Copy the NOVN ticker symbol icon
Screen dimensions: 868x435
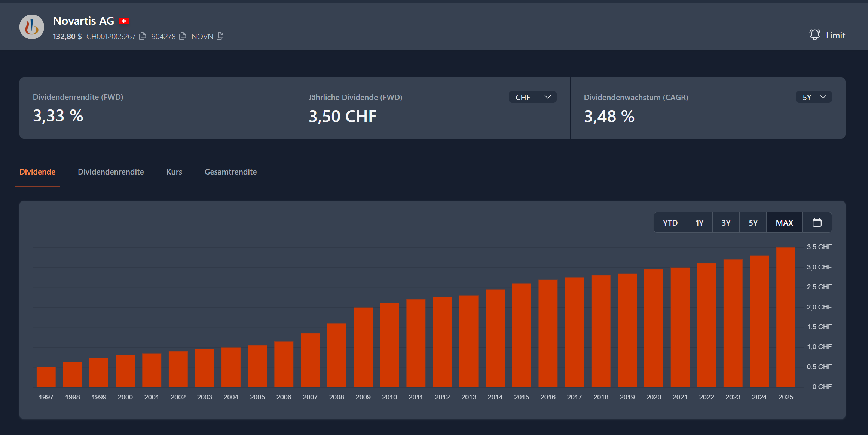[x=220, y=36]
